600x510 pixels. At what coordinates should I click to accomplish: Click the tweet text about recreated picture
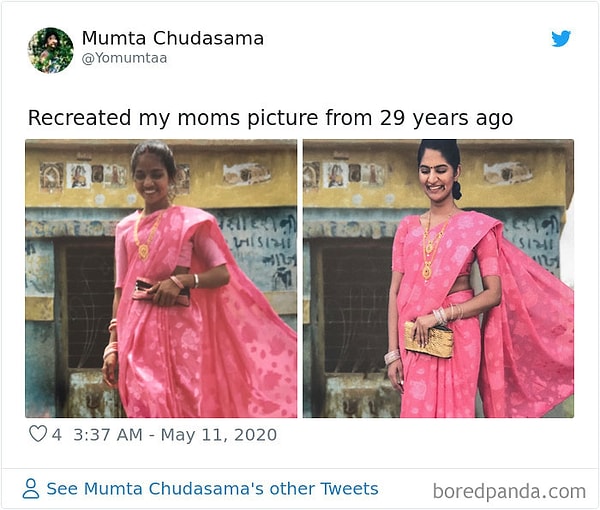pyautogui.click(x=270, y=118)
